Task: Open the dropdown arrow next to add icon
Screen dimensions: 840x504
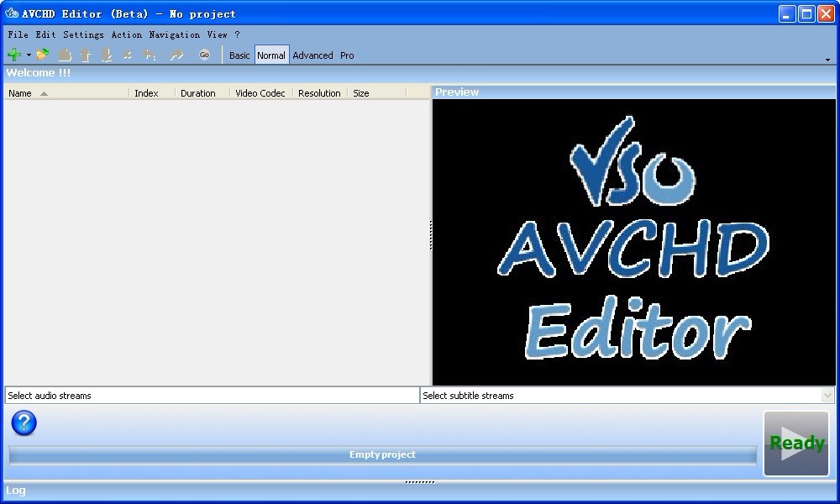Action: point(29,55)
